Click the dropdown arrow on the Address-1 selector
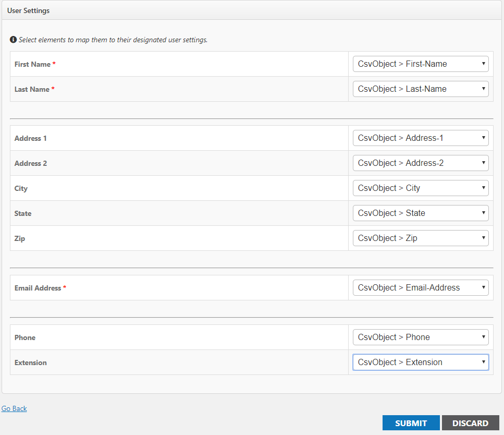This screenshot has height=435, width=504. 482,138
